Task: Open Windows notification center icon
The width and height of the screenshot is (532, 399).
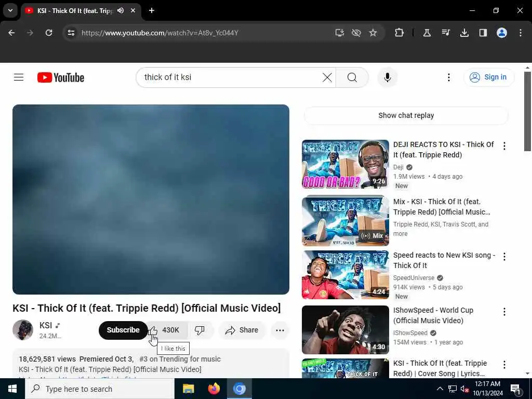Action: click(516, 389)
